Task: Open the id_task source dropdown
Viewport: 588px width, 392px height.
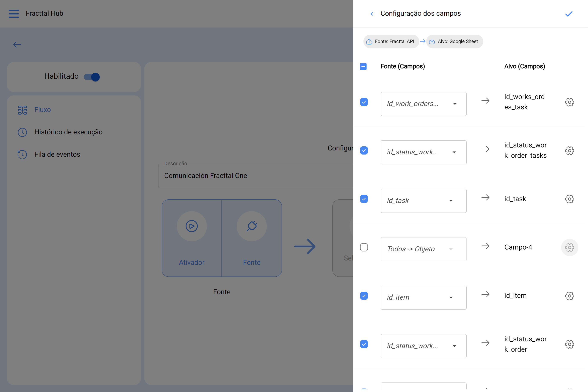Action: tap(423, 201)
